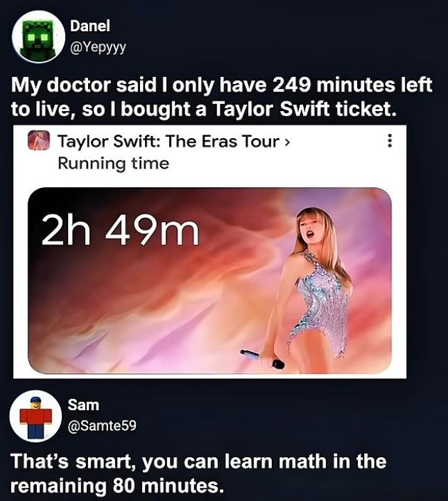Image resolution: width=448 pixels, height=501 pixels.
Task: Click the performer in the sparkly bodysuit
Action: coord(316,281)
